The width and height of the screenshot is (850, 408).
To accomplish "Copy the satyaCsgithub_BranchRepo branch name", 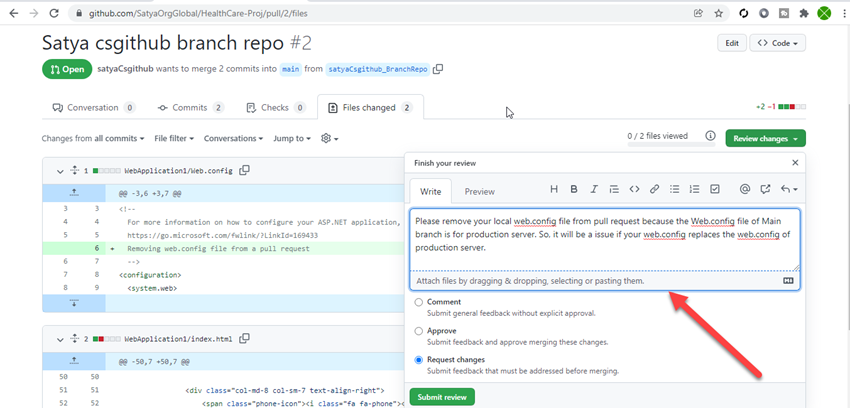I will 439,69.
